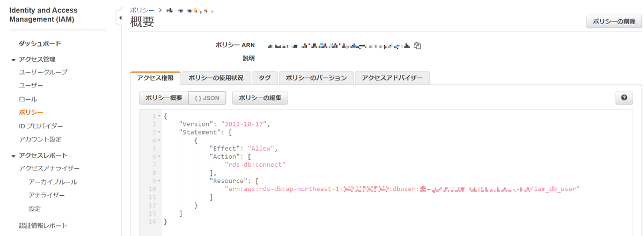Click the "rds-db:connect" action string

click(x=255, y=165)
